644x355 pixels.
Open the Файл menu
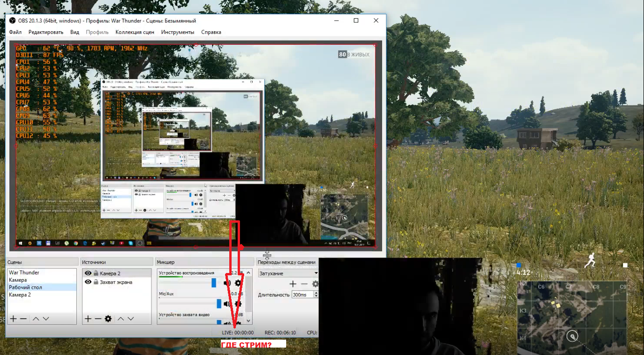coord(15,32)
